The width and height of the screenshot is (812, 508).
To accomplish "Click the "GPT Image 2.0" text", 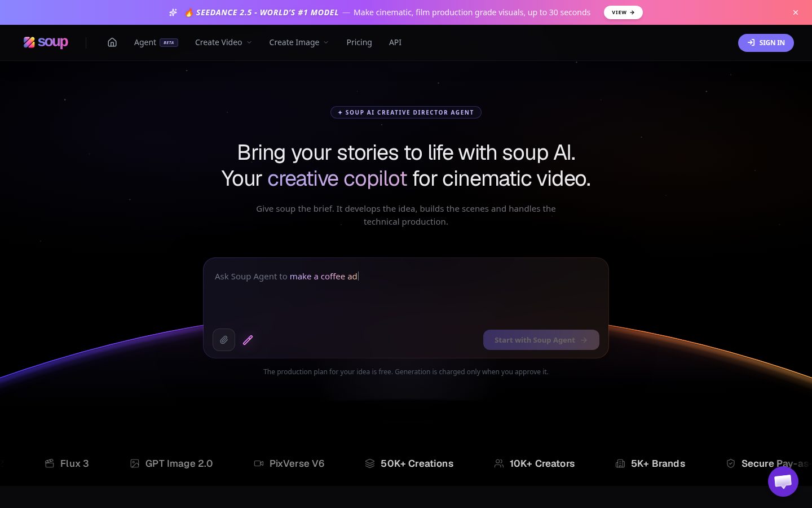I will [179, 463].
